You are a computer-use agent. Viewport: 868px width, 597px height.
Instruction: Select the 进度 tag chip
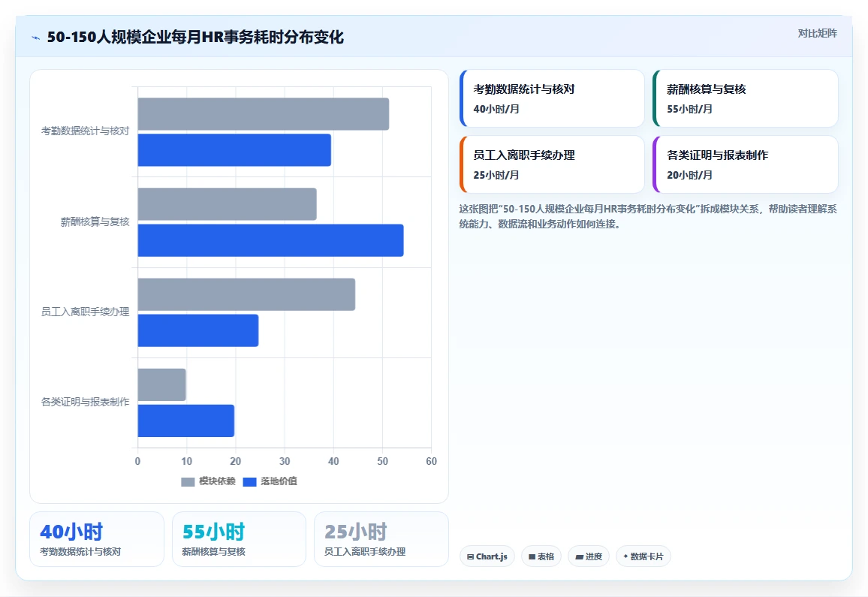(x=589, y=556)
